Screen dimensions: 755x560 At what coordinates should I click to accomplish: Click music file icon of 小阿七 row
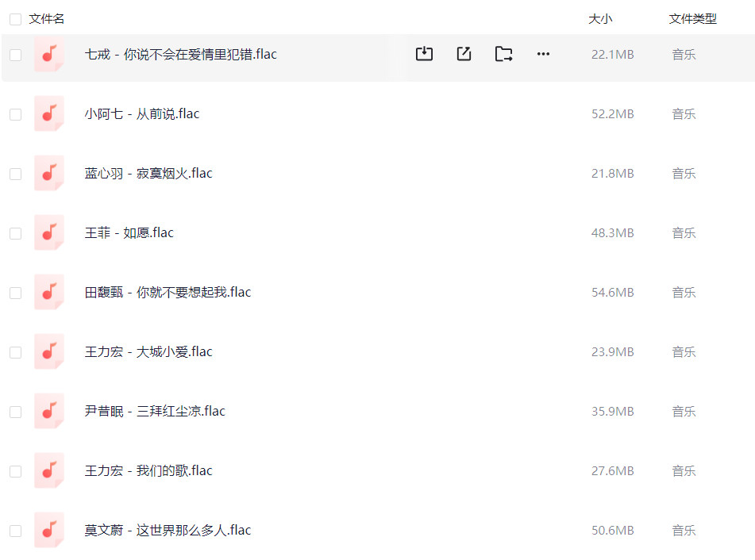pyautogui.click(x=49, y=114)
